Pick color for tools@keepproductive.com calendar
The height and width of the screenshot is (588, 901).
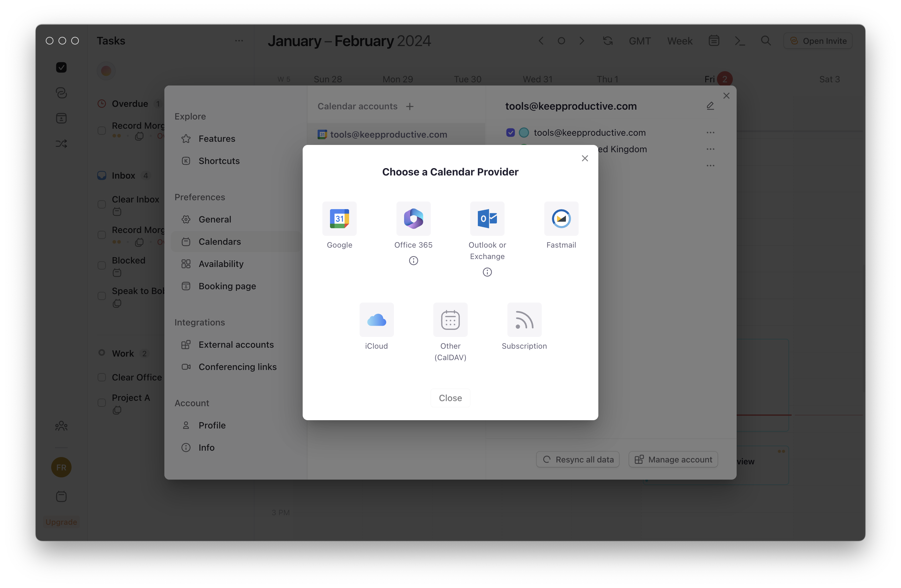(x=524, y=133)
